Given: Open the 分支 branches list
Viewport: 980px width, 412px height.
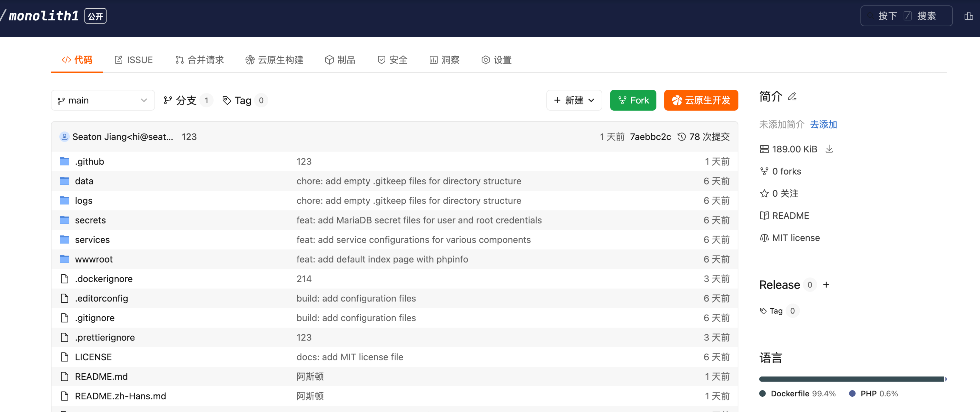Looking at the screenshot, I should tap(186, 100).
